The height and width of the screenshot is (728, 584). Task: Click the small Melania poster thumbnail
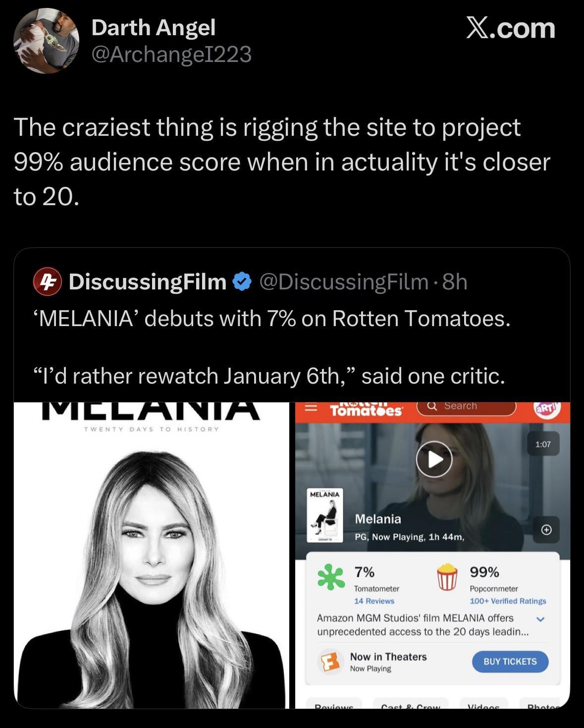point(325,515)
